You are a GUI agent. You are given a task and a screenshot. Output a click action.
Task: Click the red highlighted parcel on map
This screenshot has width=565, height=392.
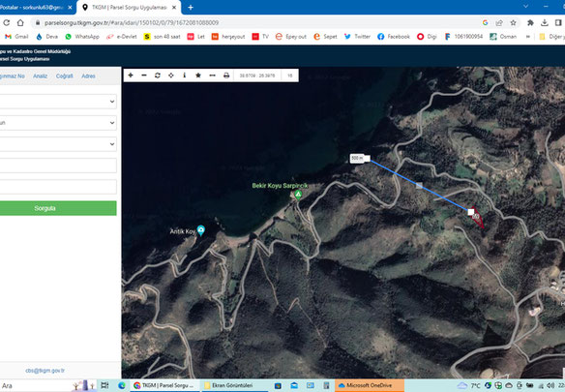[476, 217]
